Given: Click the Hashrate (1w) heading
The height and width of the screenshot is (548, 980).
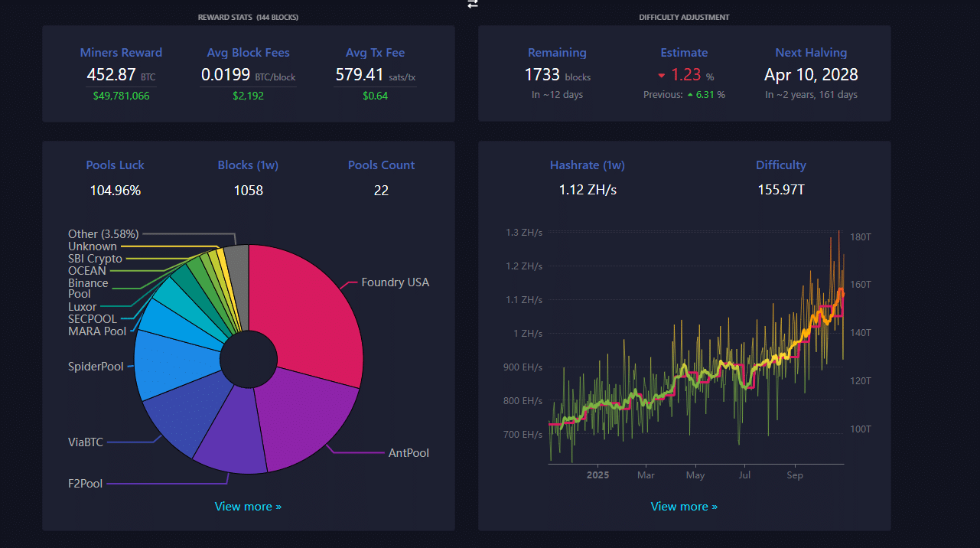Looking at the screenshot, I should [x=588, y=165].
